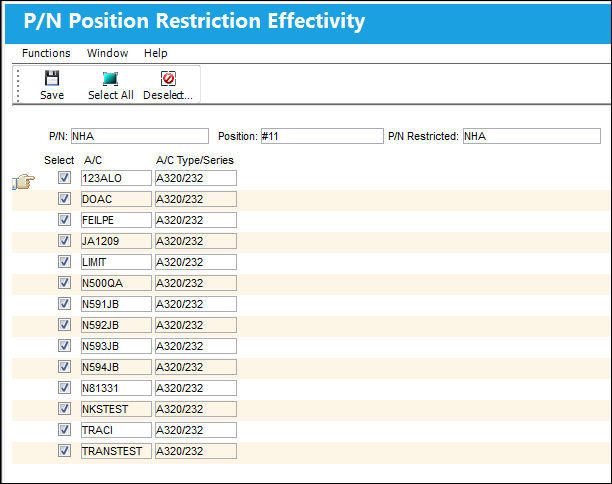
Task: Click the A/C column header
Action: [93, 160]
